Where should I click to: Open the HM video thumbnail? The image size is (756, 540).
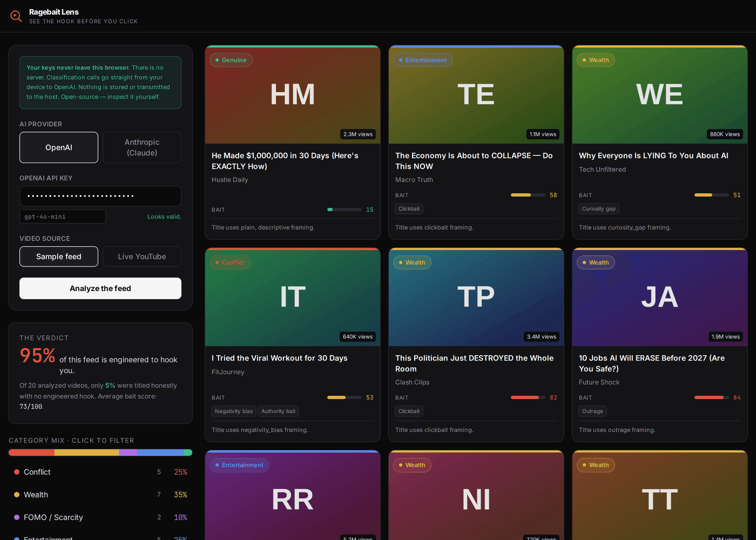[x=292, y=94]
